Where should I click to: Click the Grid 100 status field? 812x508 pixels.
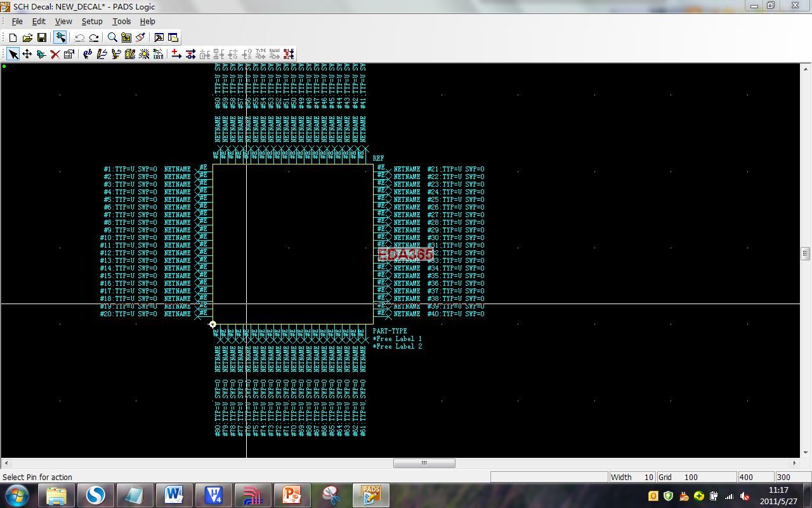coord(697,477)
